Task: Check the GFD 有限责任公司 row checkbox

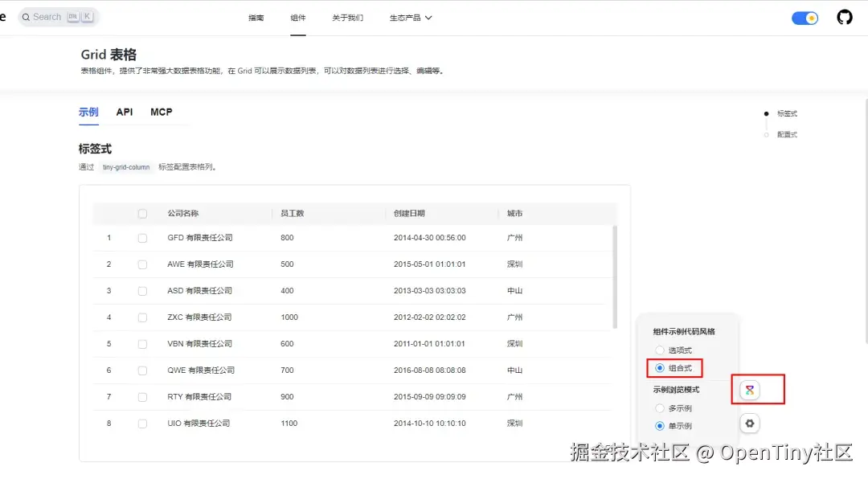Action: 143,238
